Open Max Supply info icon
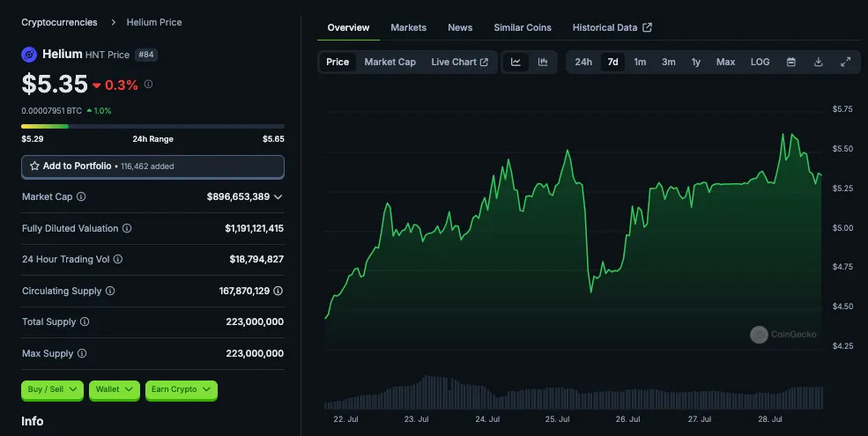Viewport: 868px width, 436px height. (82, 353)
